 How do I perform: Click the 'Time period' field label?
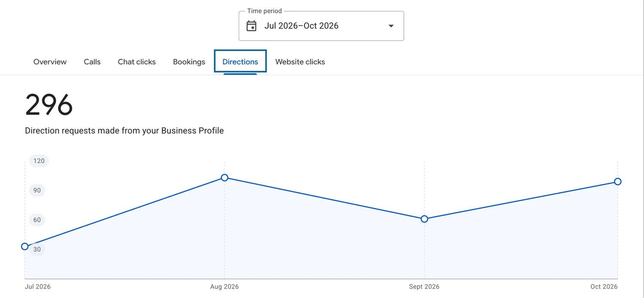[x=264, y=11]
